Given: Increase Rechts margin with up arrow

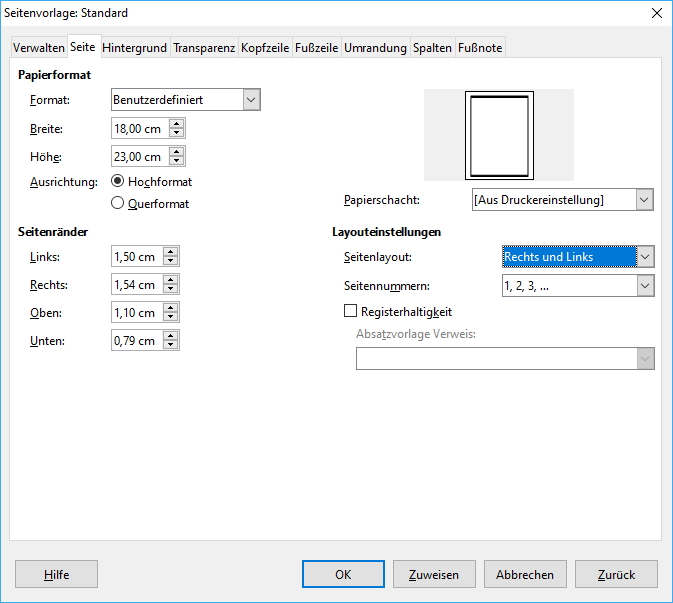Looking at the screenshot, I should 171,279.
